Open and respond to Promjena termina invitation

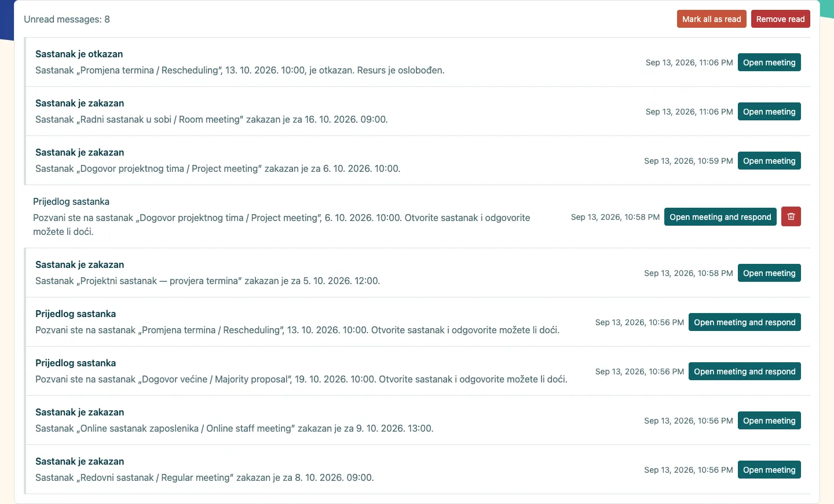click(x=744, y=322)
